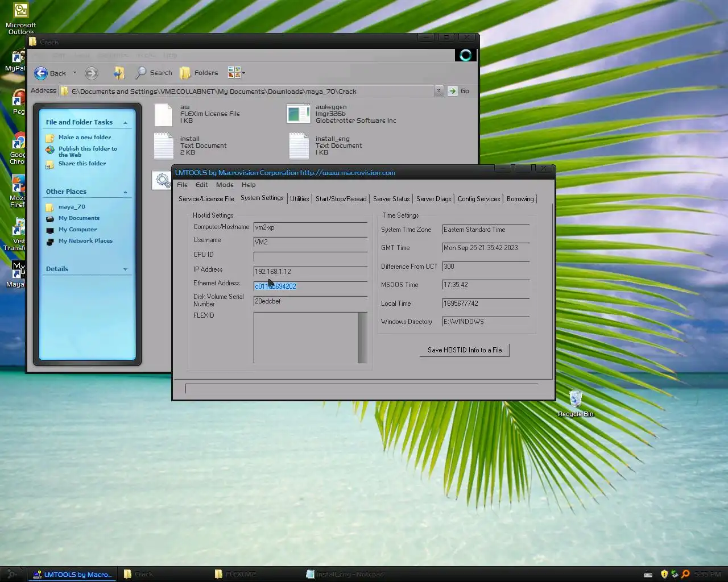Select the aw FLEXlm License File icon
Image resolution: width=728 pixels, height=582 pixels.
pyautogui.click(x=163, y=114)
